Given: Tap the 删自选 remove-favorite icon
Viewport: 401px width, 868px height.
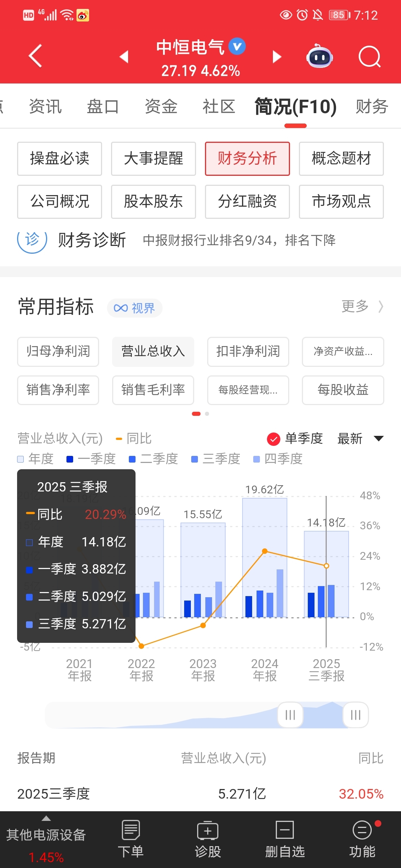Looking at the screenshot, I should click(x=285, y=839).
